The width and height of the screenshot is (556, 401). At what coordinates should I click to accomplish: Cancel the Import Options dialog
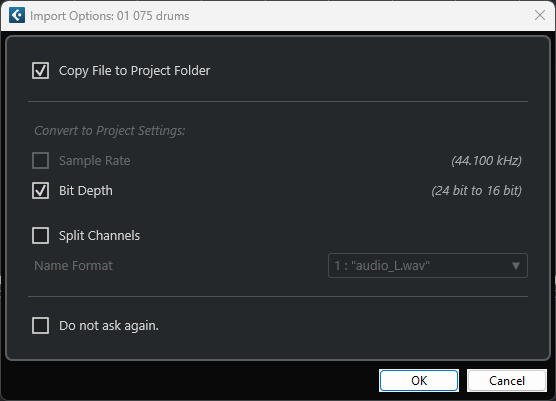point(507,381)
